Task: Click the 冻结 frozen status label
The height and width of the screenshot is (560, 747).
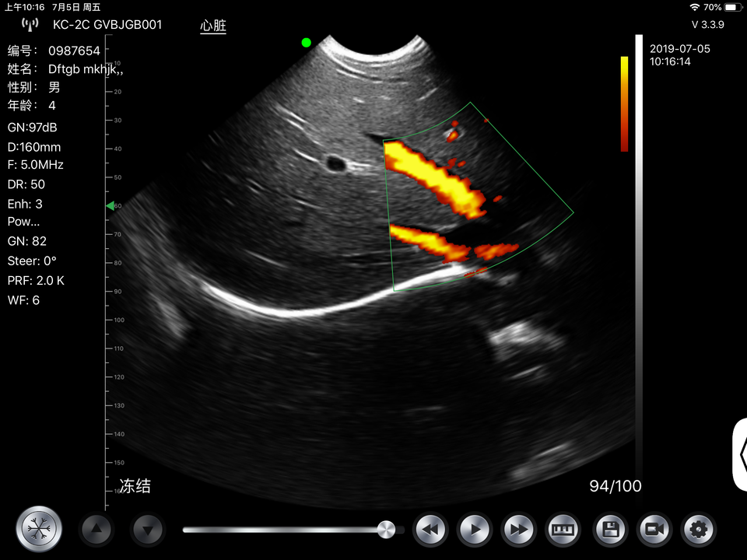Action: pyautogui.click(x=135, y=486)
